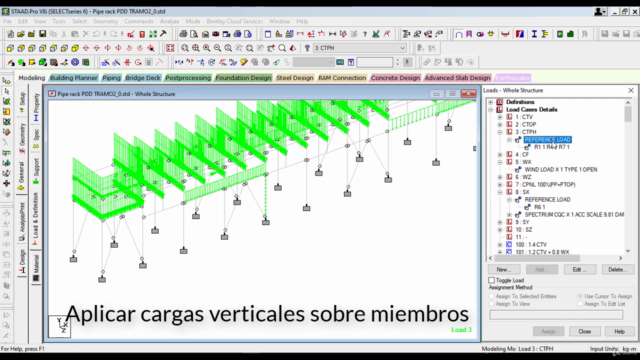Click the Help button in Loads panel
This screenshot has height=360, width=640.
(x=619, y=331)
